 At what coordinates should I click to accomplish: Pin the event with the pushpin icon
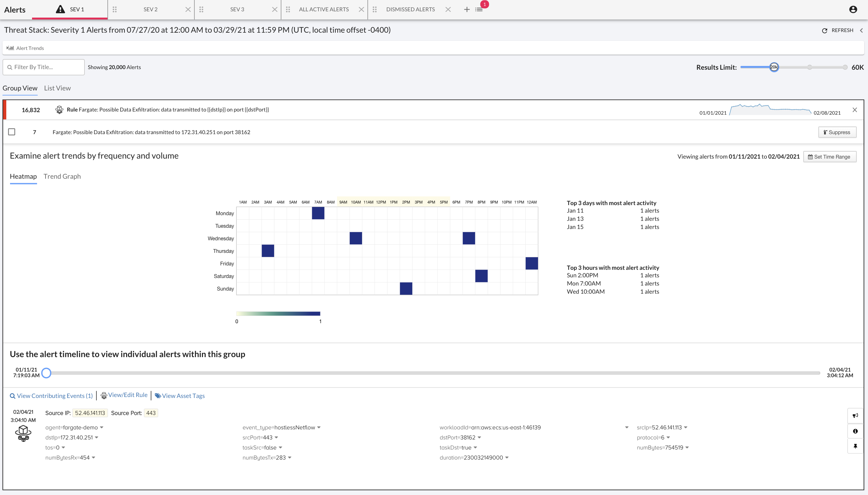(855, 446)
